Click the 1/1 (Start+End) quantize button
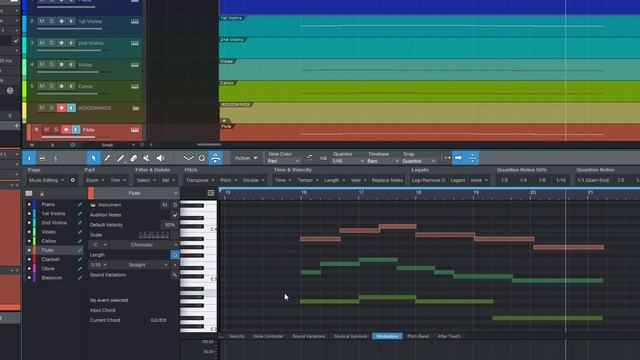 point(593,180)
